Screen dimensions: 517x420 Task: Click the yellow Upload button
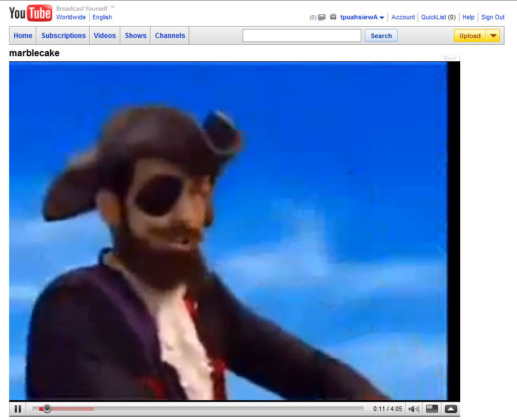470,36
